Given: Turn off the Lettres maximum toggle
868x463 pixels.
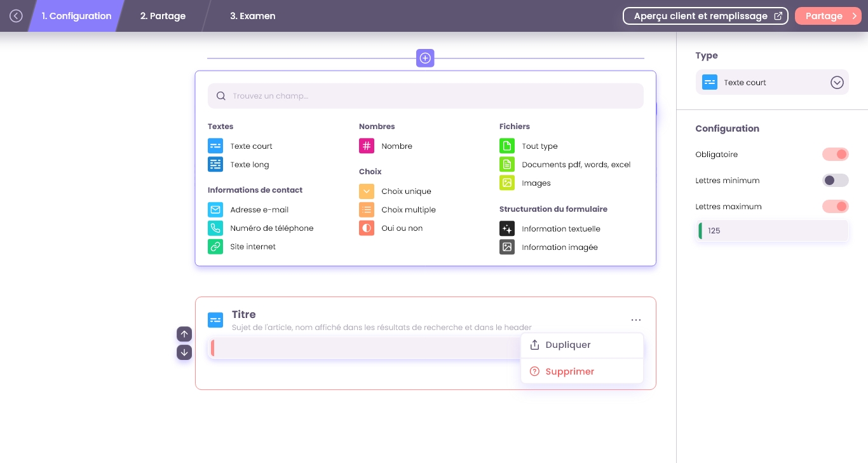Looking at the screenshot, I should pyautogui.click(x=835, y=207).
